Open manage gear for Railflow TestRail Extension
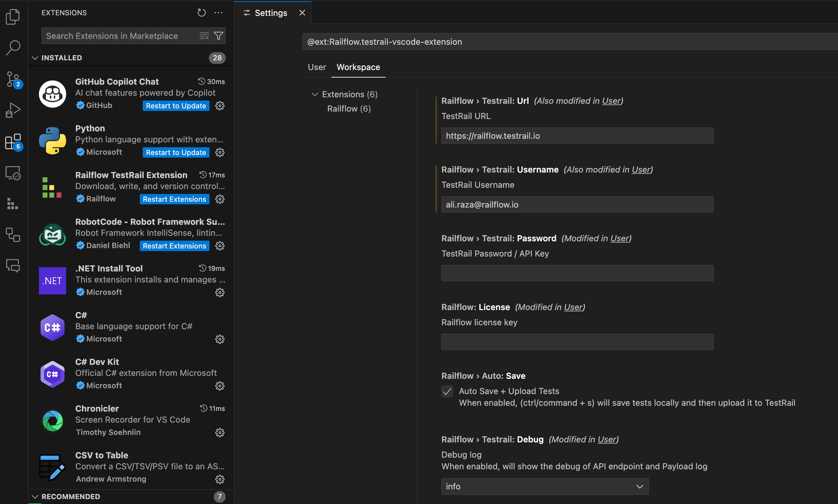This screenshot has width=838, height=504. (220, 199)
